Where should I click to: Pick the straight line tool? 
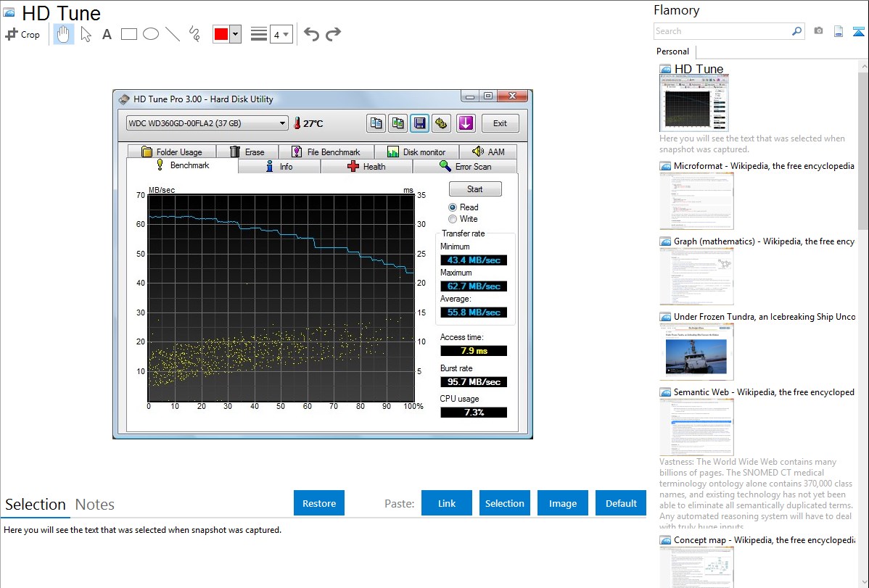tap(172, 34)
